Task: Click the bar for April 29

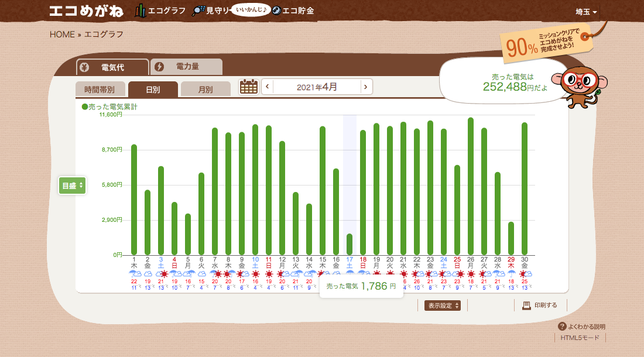Action: (x=511, y=238)
